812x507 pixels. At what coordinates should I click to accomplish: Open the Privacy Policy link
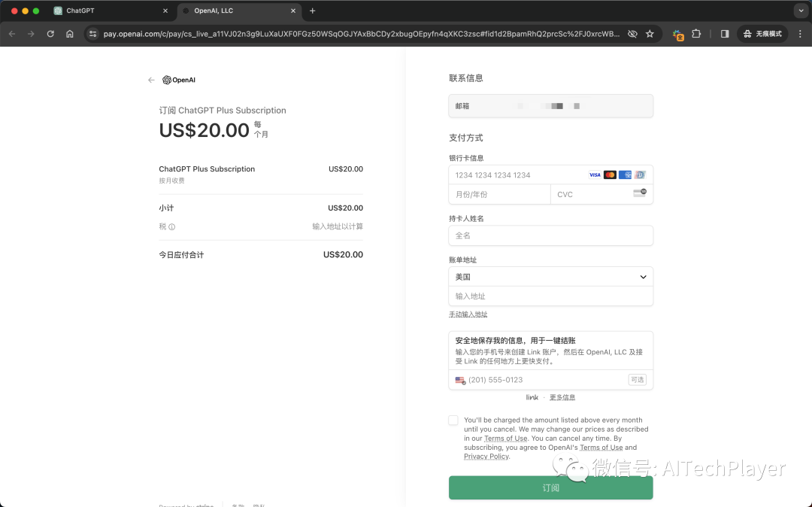click(x=486, y=457)
